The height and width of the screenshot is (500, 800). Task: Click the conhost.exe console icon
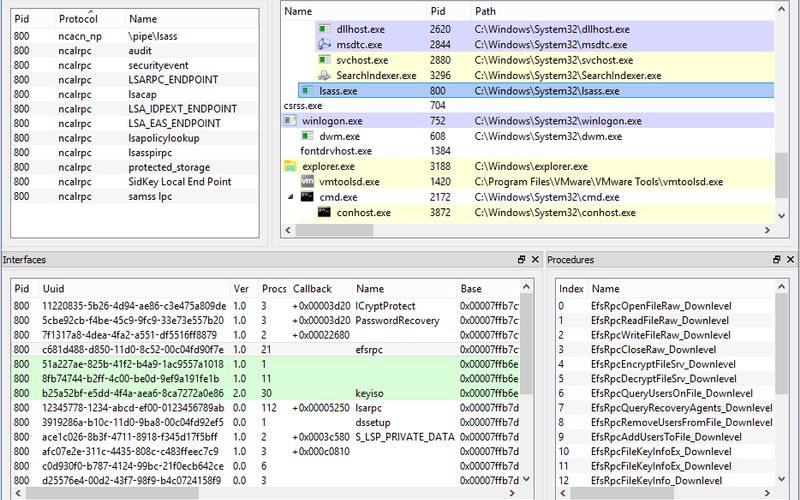click(x=324, y=212)
